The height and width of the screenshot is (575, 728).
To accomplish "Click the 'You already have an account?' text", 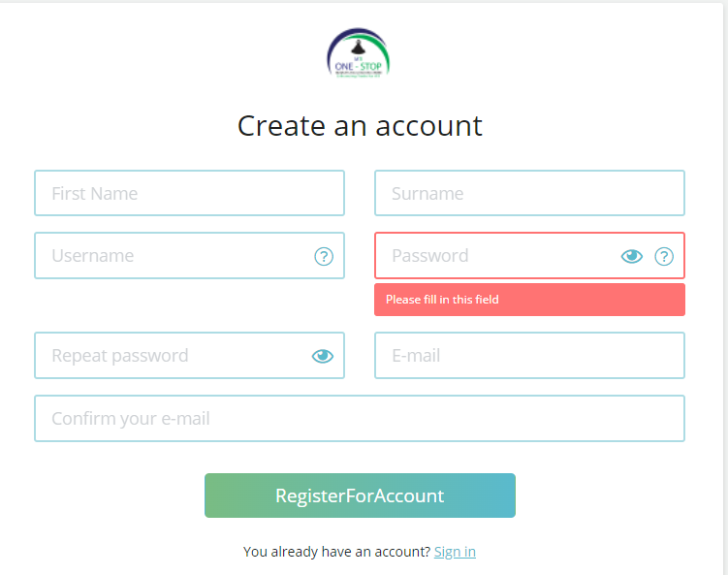I will coord(337,552).
